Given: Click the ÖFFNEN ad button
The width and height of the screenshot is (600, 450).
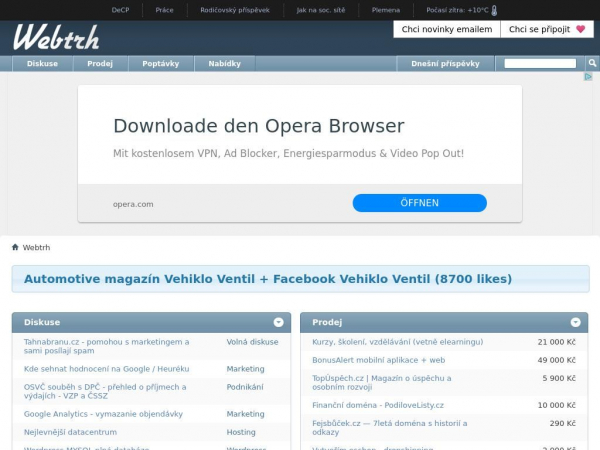Looking at the screenshot, I should pyautogui.click(x=420, y=203).
